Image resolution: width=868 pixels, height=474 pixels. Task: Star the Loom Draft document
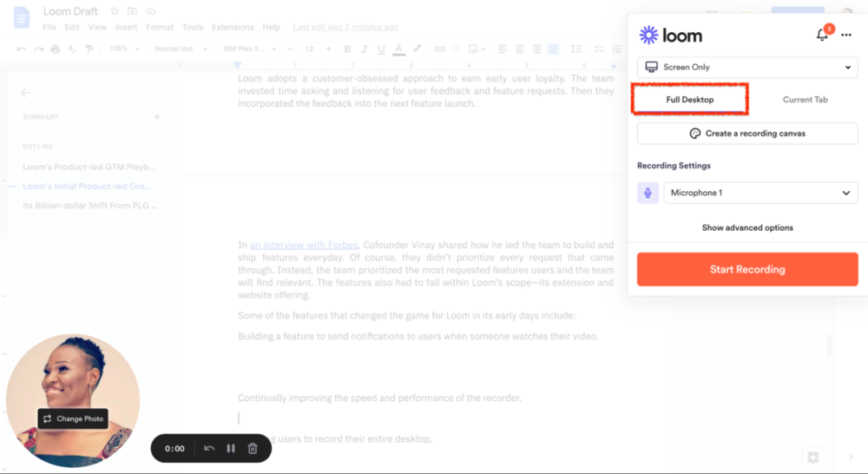(115, 11)
